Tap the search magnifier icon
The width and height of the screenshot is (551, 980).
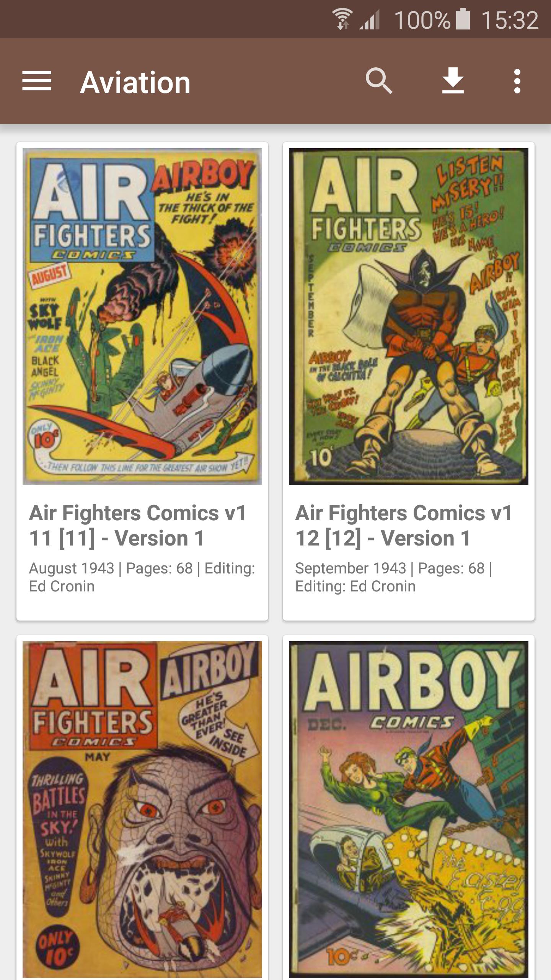click(x=378, y=81)
